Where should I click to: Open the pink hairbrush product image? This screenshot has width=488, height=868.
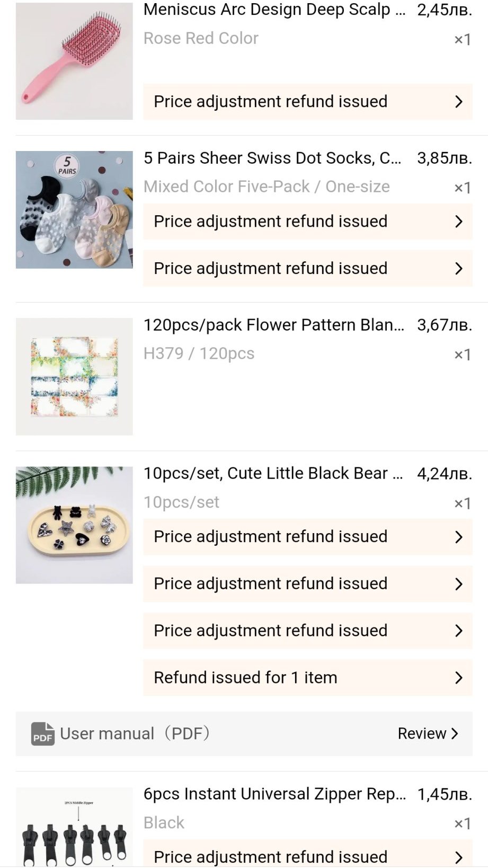pyautogui.click(x=74, y=61)
